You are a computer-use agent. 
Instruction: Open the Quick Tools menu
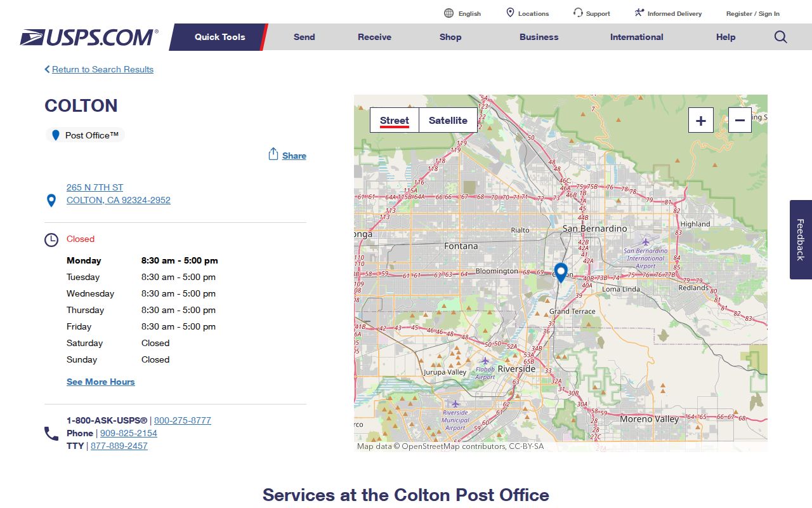click(219, 37)
